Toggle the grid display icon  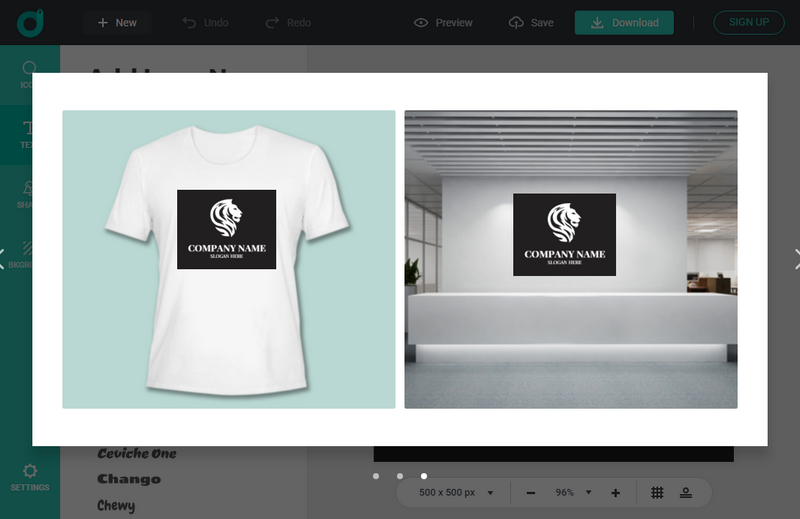point(657,493)
